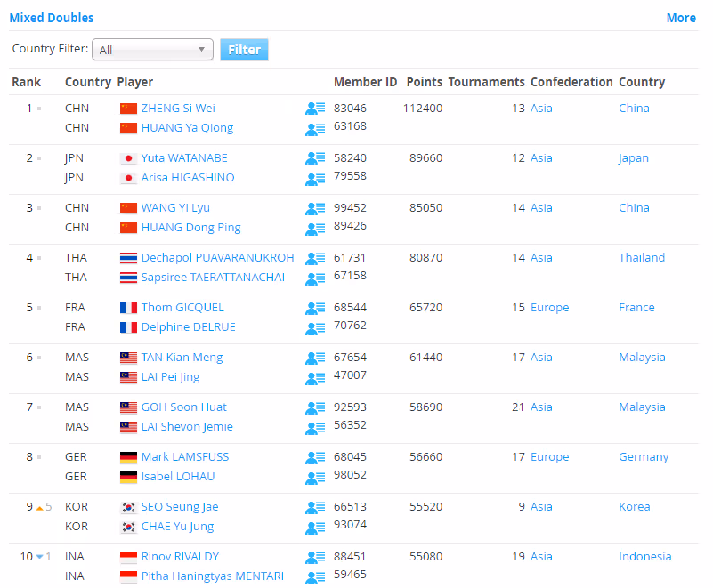Open profile icon beside LAI Pei Jing
This screenshot has width=713, height=588.
(315, 377)
